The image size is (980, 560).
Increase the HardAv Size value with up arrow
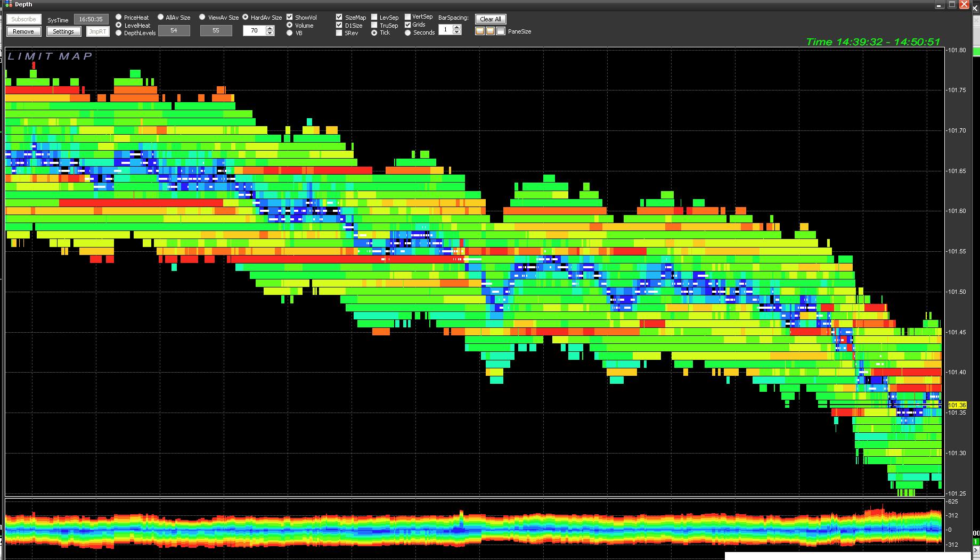269,28
